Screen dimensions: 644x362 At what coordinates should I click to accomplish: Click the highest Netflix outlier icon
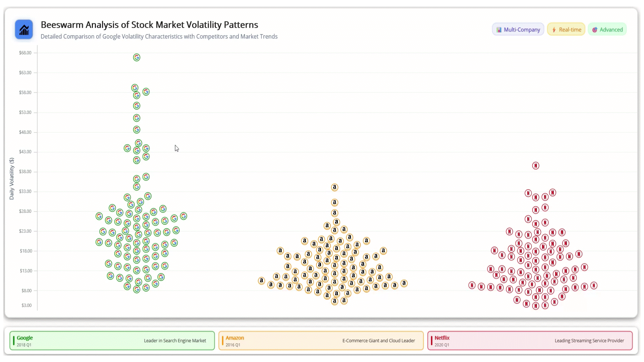[536, 166]
